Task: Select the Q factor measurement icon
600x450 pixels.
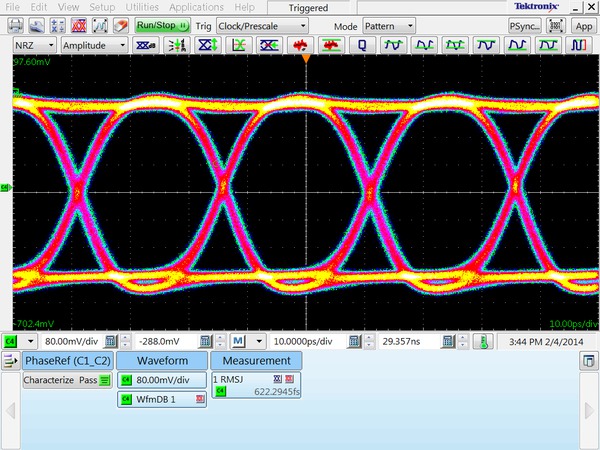Action: [x=361, y=45]
